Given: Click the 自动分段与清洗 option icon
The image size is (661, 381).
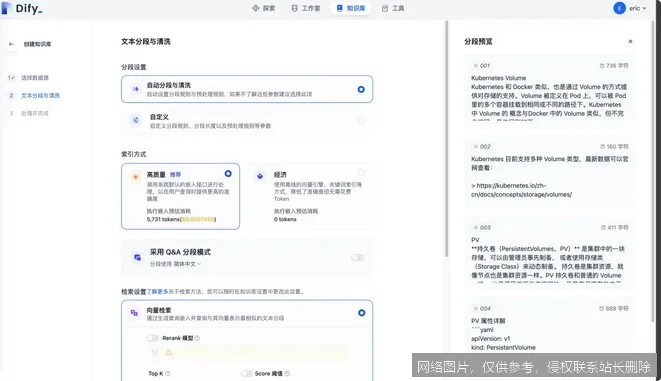Looking at the screenshot, I should coord(135,89).
